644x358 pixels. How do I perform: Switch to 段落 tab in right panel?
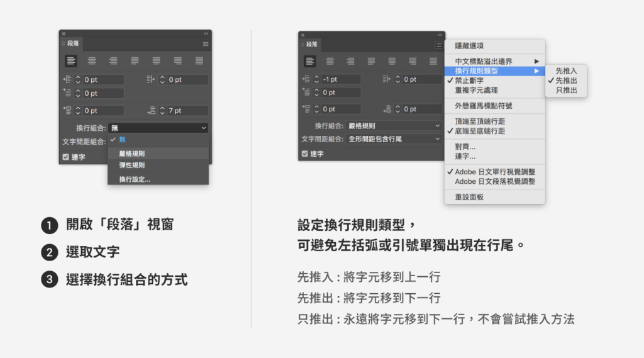point(311,45)
